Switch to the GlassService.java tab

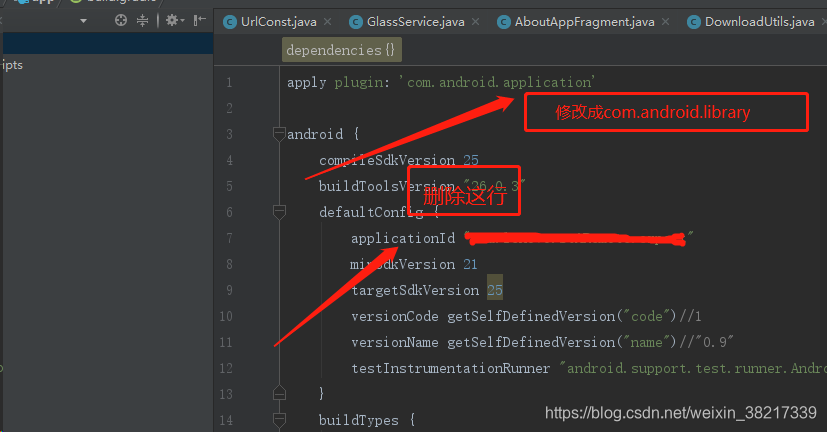point(416,22)
